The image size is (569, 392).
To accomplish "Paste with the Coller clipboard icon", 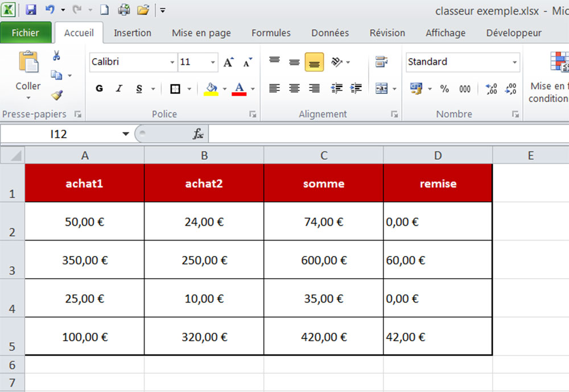I will click(x=28, y=62).
